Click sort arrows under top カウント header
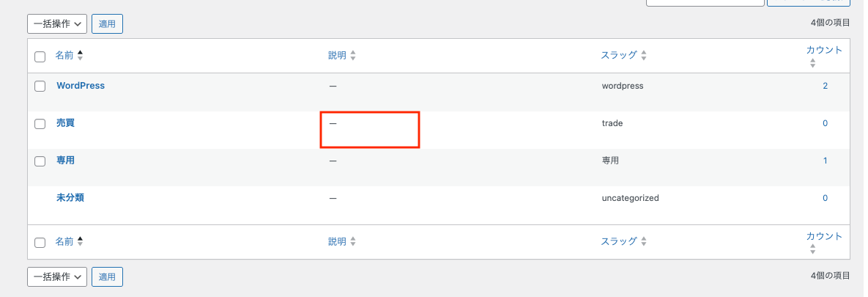The width and height of the screenshot is (868, 297). (x=812, y=64)
